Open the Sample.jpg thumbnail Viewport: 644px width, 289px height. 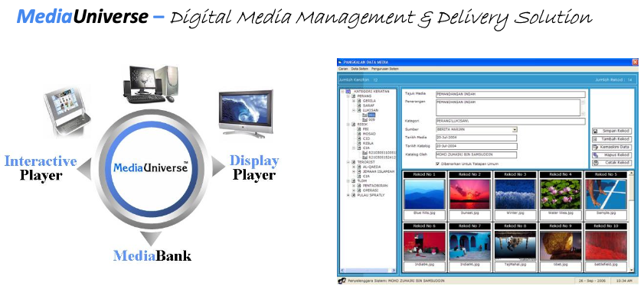pyautogui.click(x=606, y=194)
